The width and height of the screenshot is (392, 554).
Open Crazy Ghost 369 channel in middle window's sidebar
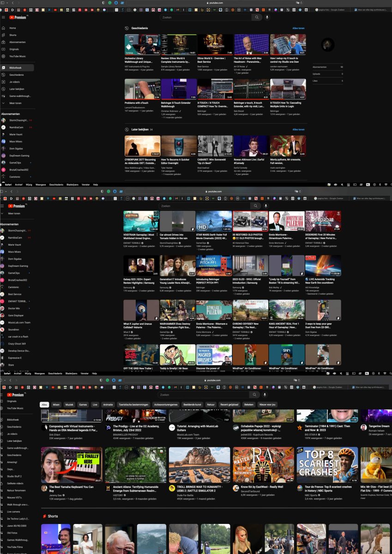pyautogui.click(x=17, y=343)
